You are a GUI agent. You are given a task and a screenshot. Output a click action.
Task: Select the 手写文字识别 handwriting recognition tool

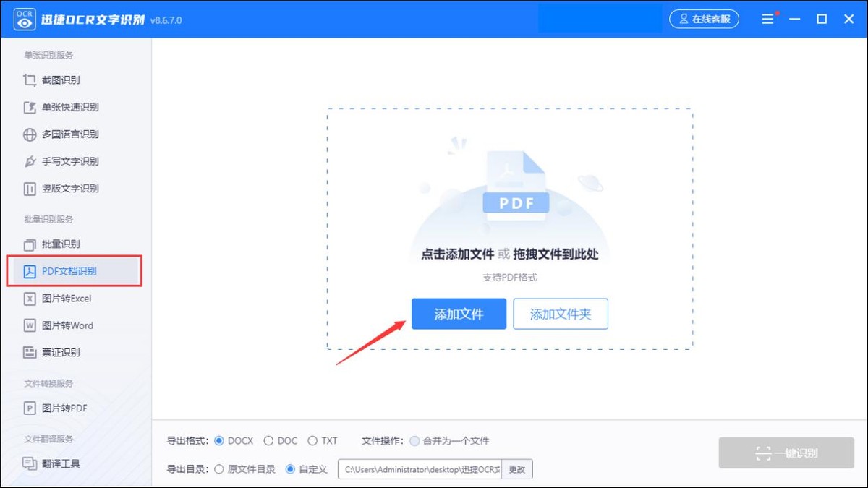tap(65, 161)
